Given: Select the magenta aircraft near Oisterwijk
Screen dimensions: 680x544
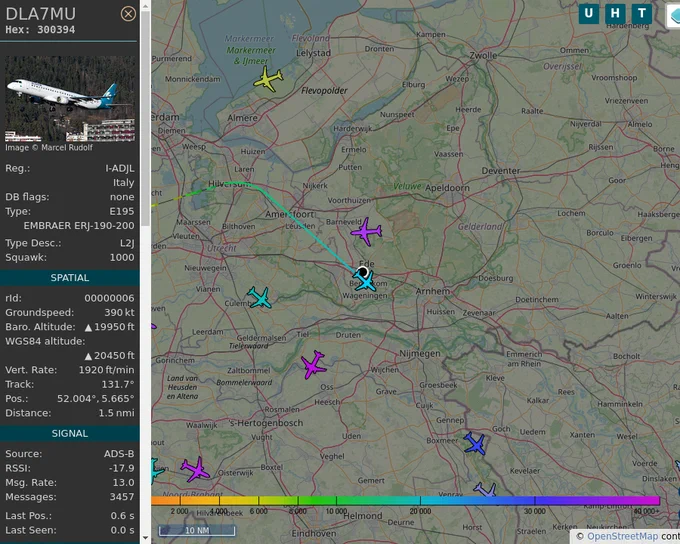Looking at the screenshot, I should [x=195, y=469].
